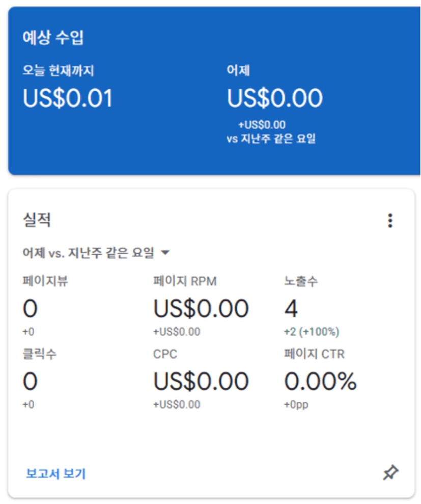Open the 실적 card three-dot menu
This screenshot has height=504, width=421.
(x=390, y=221)
